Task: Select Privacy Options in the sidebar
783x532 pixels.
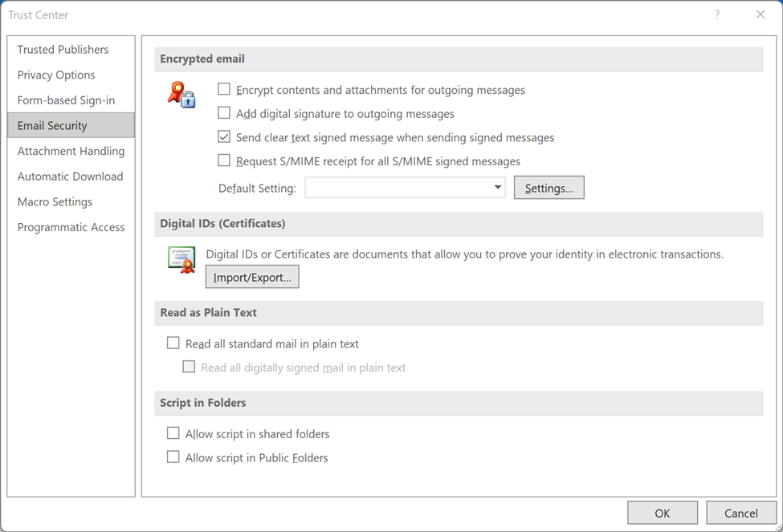Action: [x=55, y=75]
